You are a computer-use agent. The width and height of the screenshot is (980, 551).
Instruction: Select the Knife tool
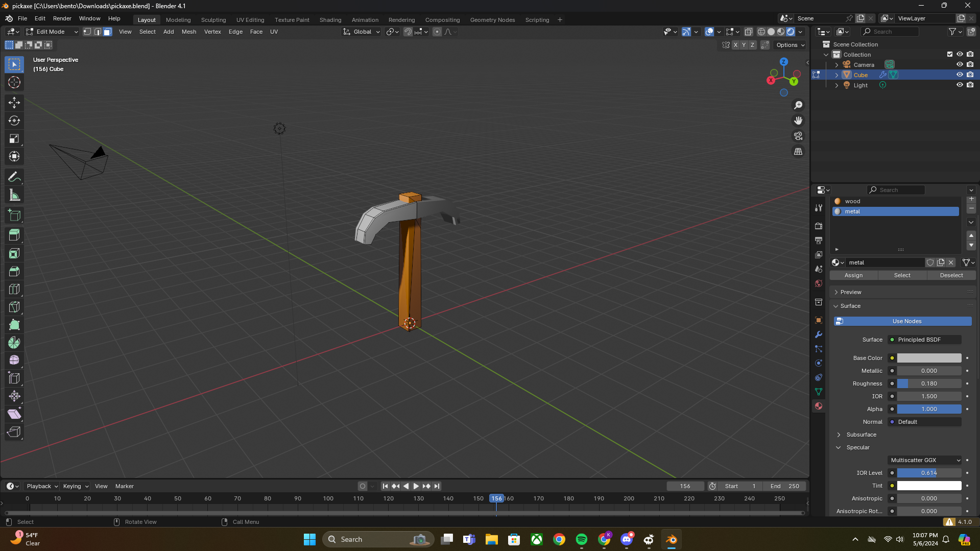[x=14, y=307]
